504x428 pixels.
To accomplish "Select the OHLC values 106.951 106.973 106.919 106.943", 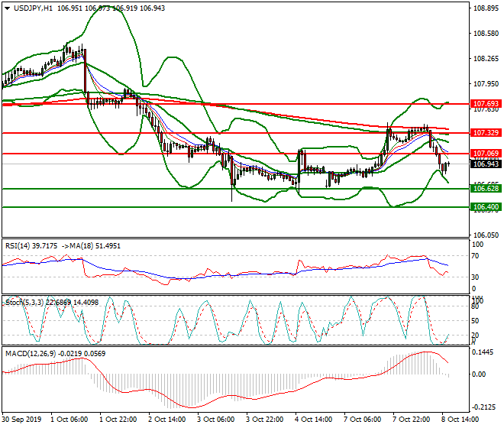I will (111, 8).
